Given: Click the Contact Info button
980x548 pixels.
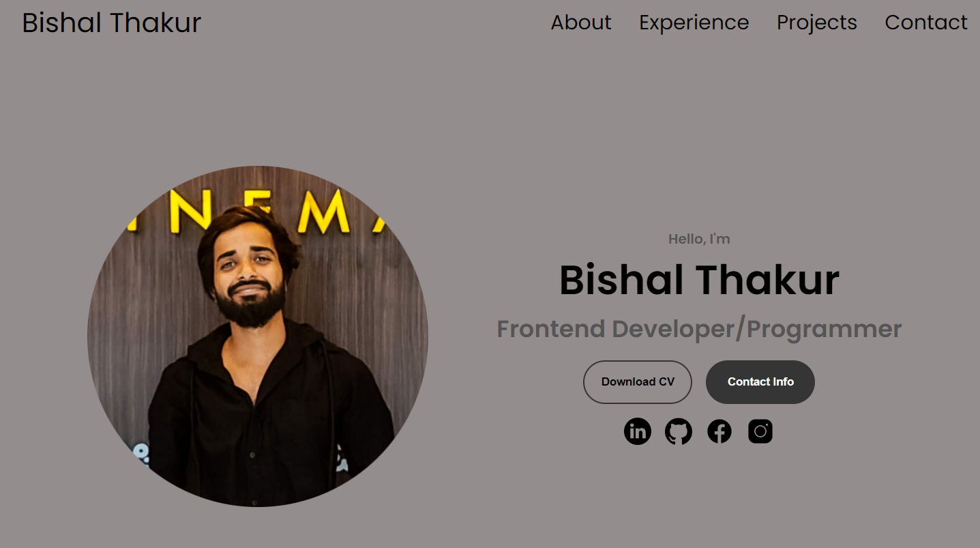Looking at the screenshot, I should click(760, 382).
